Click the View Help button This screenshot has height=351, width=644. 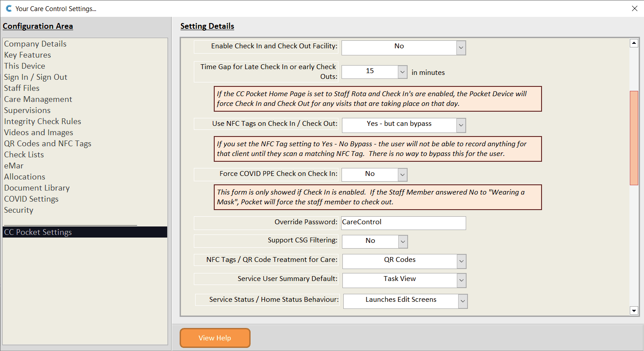pos(215,338)
